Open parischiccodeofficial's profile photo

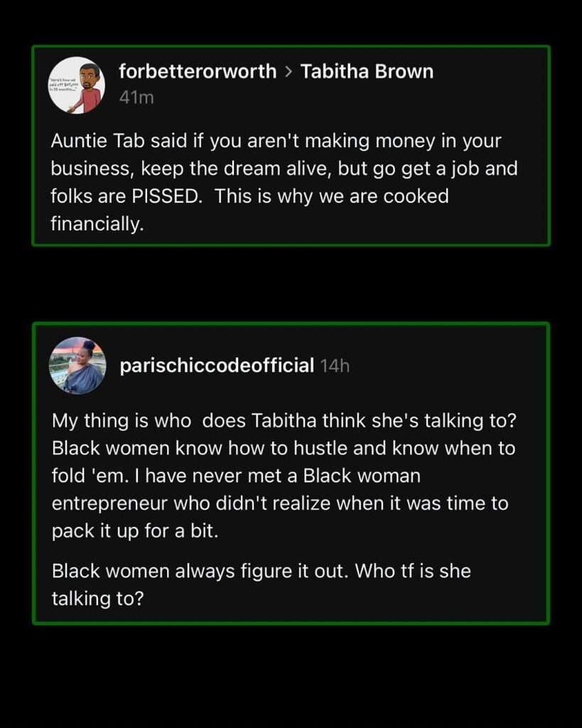coord(77,365)
